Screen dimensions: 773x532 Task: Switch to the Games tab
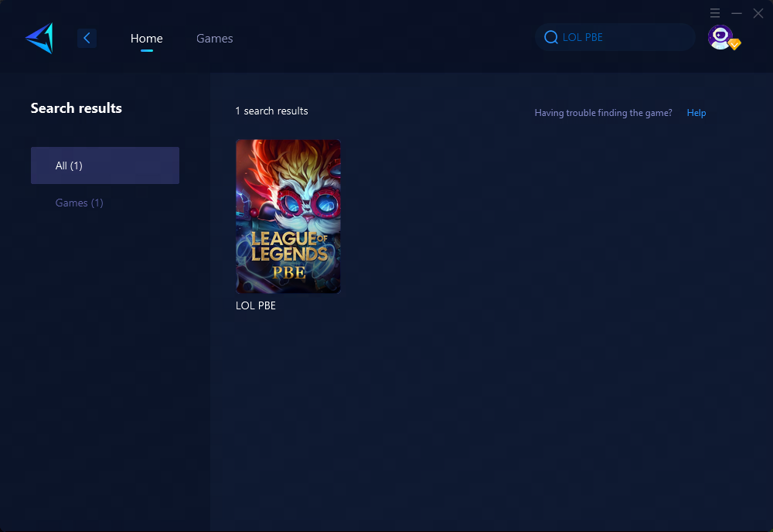(214, 38)
